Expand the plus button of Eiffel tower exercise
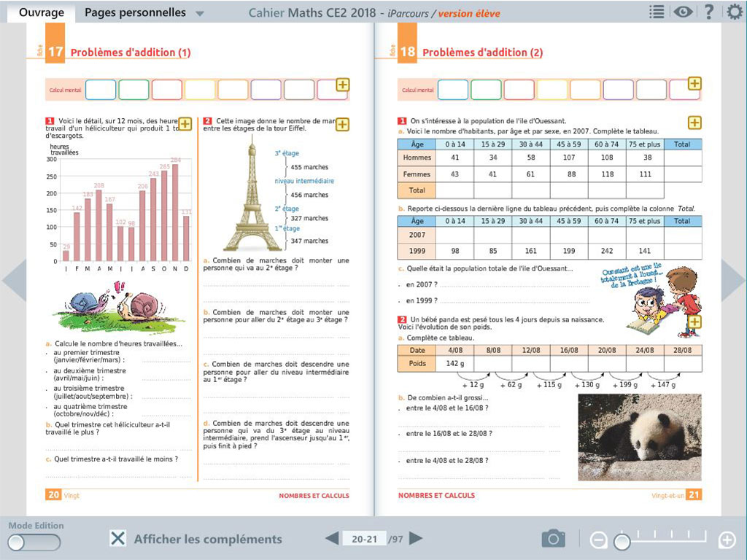Image resolution: width=747 pixels, height=560 pixels. tap(342, 125)
